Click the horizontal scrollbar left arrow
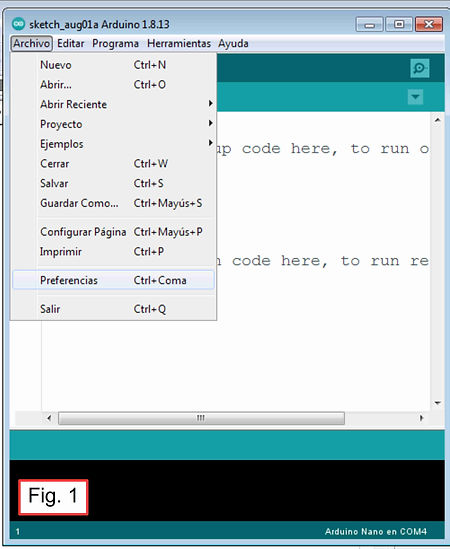Screen dimensions: 450x549 point(49,418)
